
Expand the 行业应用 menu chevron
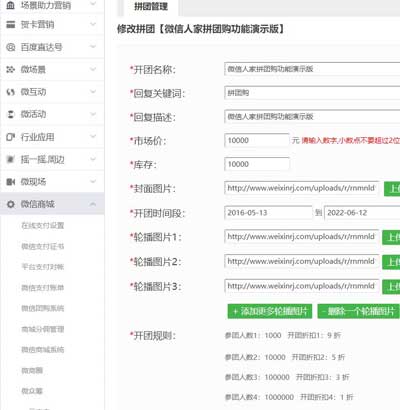tap(93, 137)
